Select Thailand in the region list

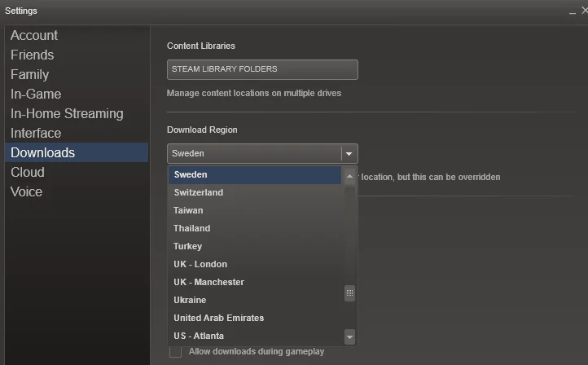pyautogui.click(x=255, y=228)
